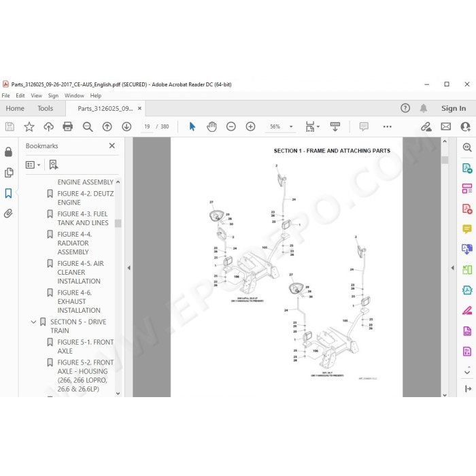Screen dimensions: 476x476
Task: Collapse the left navigation pane arrow
Action: coord(129,268)
